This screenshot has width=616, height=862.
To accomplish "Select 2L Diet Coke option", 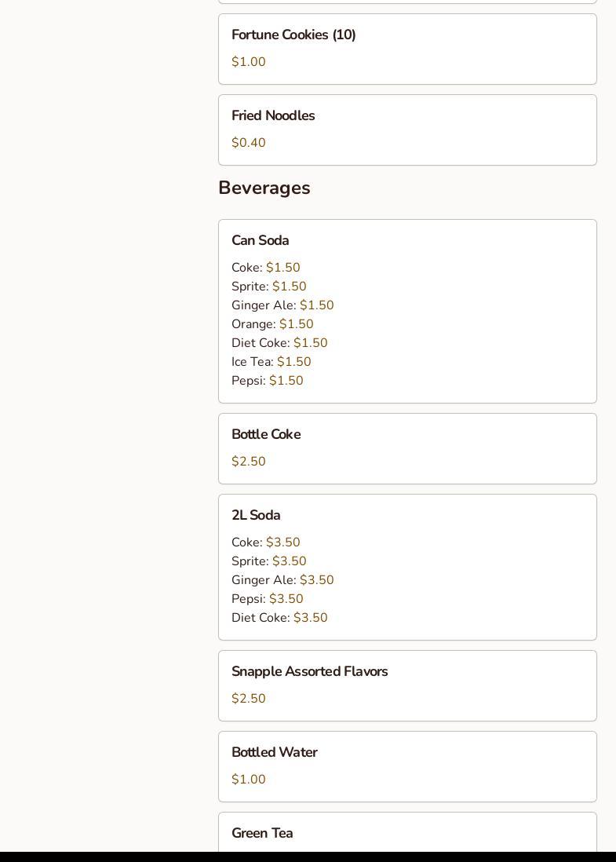I will pyautogui.click(x=279, y=618).
